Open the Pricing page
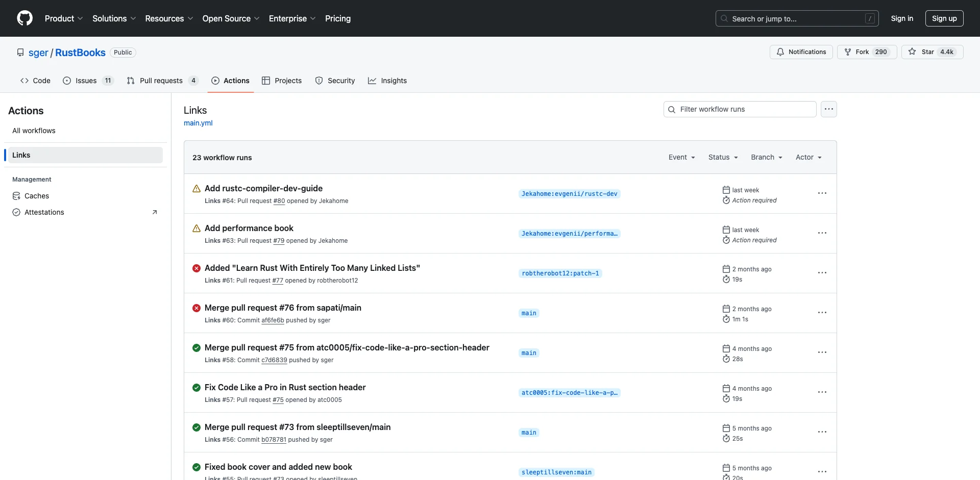The height and width of the screenshot is (480, 980). [x=338, y=18]
